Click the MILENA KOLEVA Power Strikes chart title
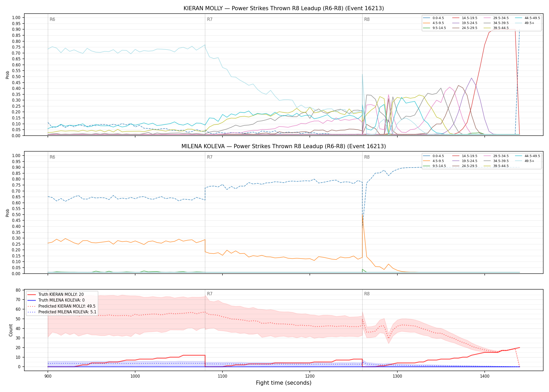 point(284,146)
